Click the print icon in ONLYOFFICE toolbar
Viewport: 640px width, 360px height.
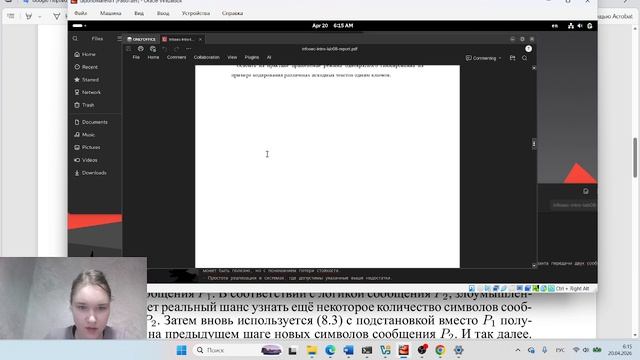pos(140,49)
